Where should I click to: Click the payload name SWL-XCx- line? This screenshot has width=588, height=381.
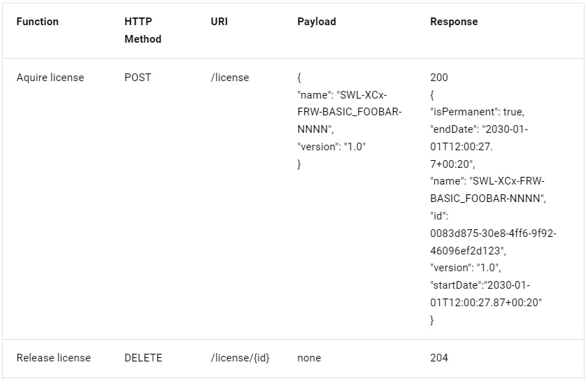pos(342,95)
